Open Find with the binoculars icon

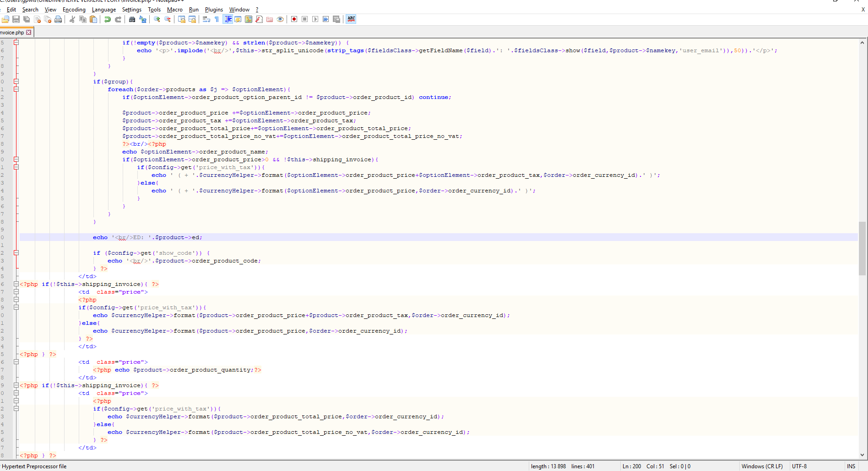tap(132, 19)
